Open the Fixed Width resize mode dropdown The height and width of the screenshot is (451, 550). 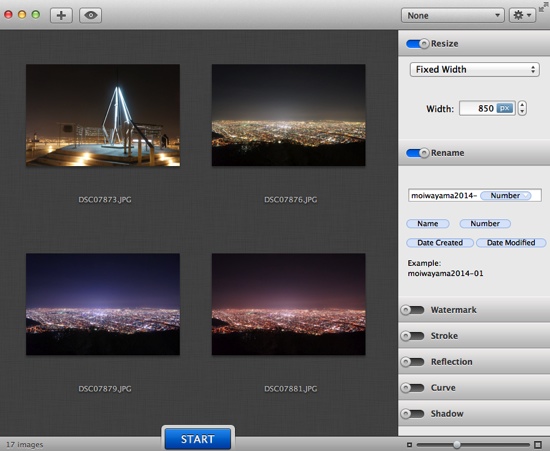[x=474, y=69]
